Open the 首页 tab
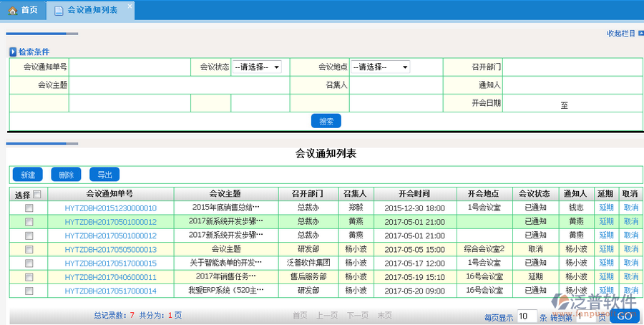Screen dimensions: 644x325 (29, 10)
